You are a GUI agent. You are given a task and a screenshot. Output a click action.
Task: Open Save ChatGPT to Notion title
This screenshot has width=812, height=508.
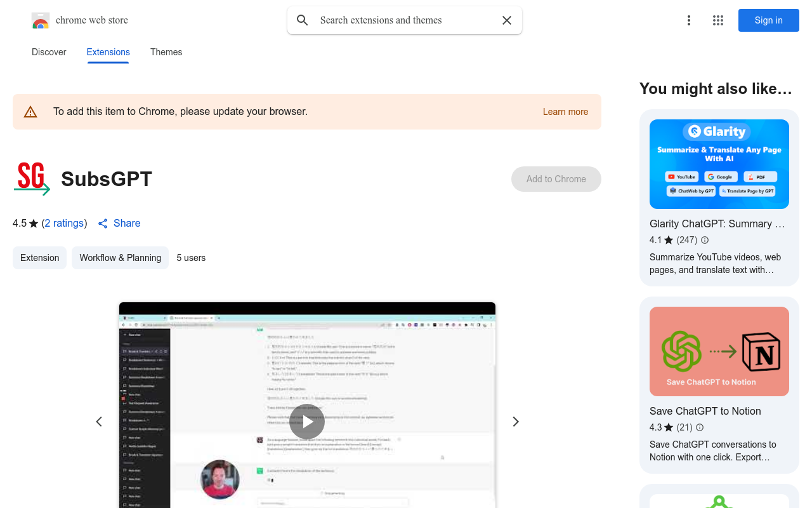tap(705, 411)
